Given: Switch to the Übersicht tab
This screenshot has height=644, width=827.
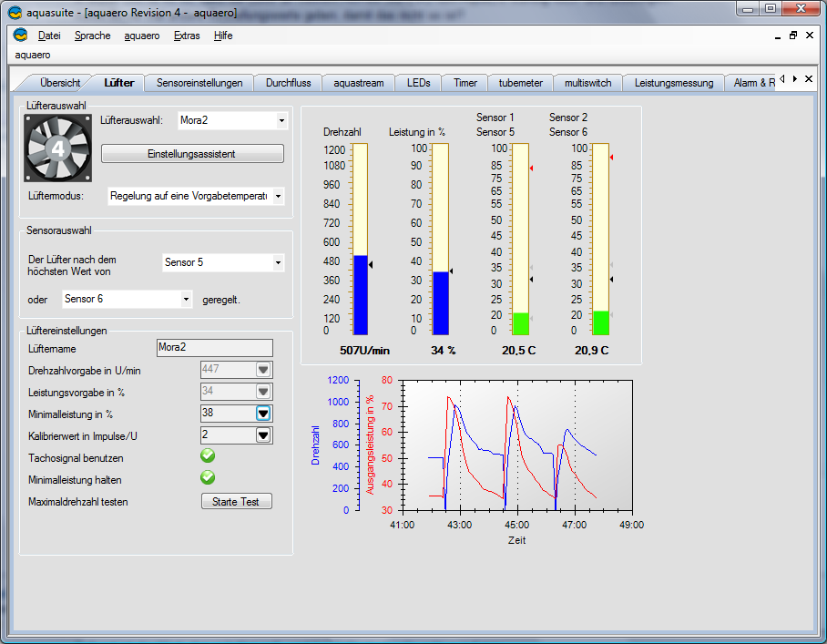Looking at the screenshot, I should pyautogui.click(x=60, y=83).
